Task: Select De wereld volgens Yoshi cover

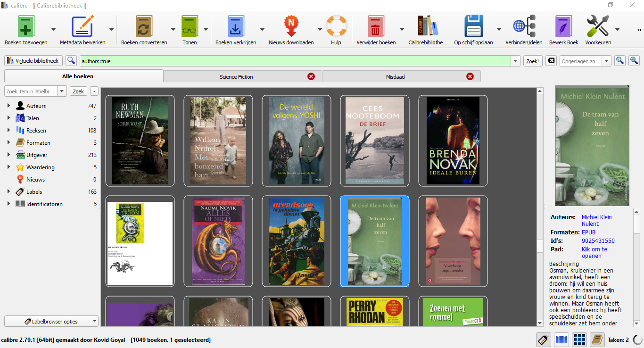Action: tap(297, 141)
